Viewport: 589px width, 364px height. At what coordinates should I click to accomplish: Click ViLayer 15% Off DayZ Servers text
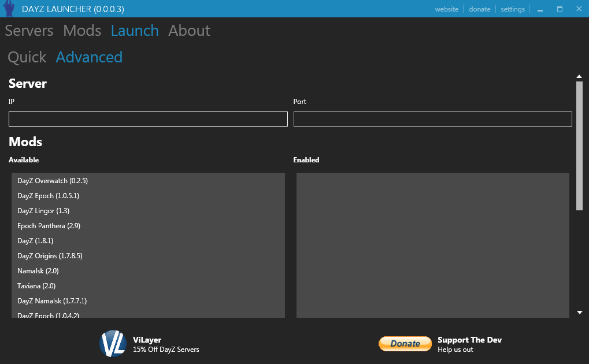coord(166,344)
